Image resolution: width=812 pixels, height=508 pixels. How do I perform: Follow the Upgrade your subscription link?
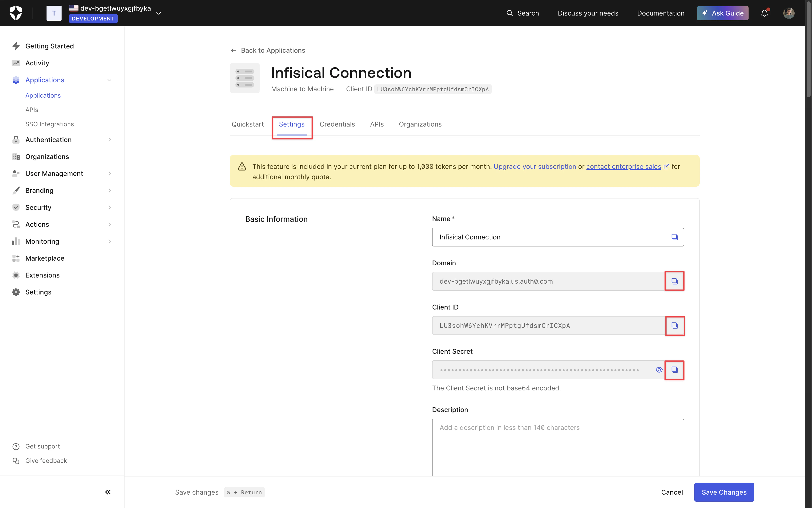tap(535, 167)
